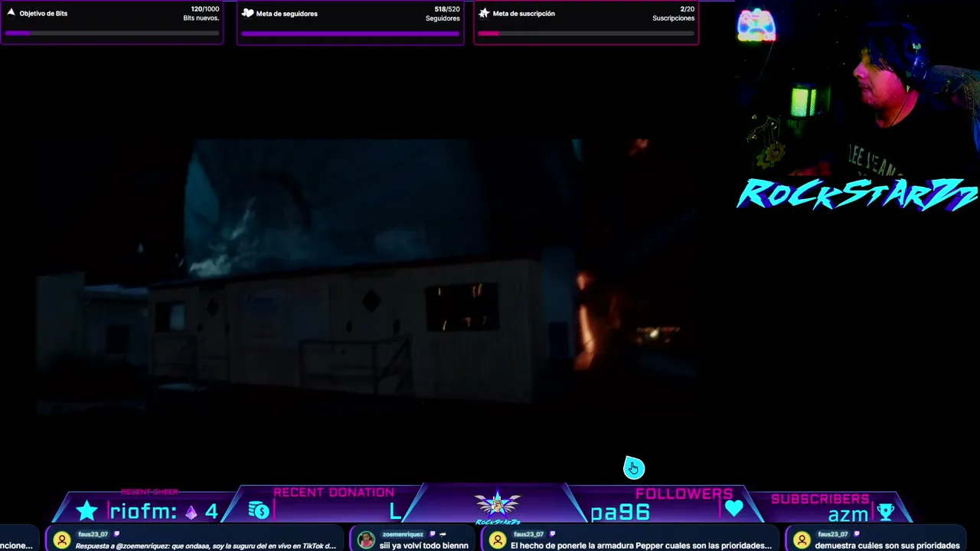The height and width of the screenshot is (551, 980).
Task: Click the subscriber name "azm"
Action: point(848,514)
